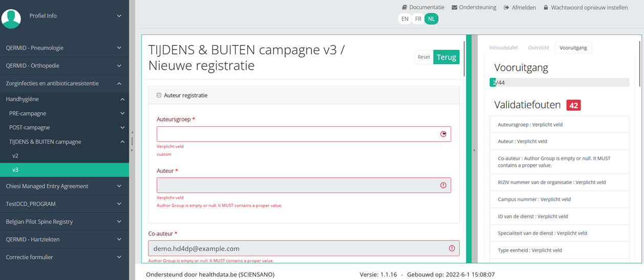Expand QERMID - Pneumologie menu

[x=64, y=48]
